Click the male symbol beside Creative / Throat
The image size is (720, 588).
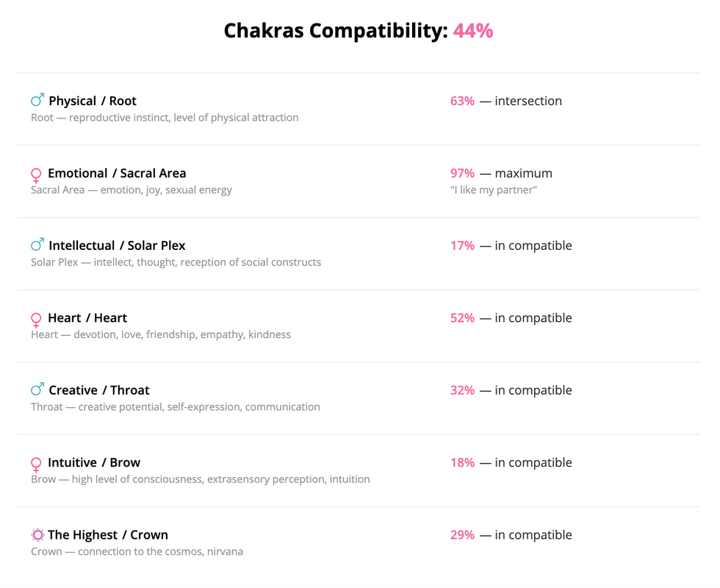click(37, 390)
